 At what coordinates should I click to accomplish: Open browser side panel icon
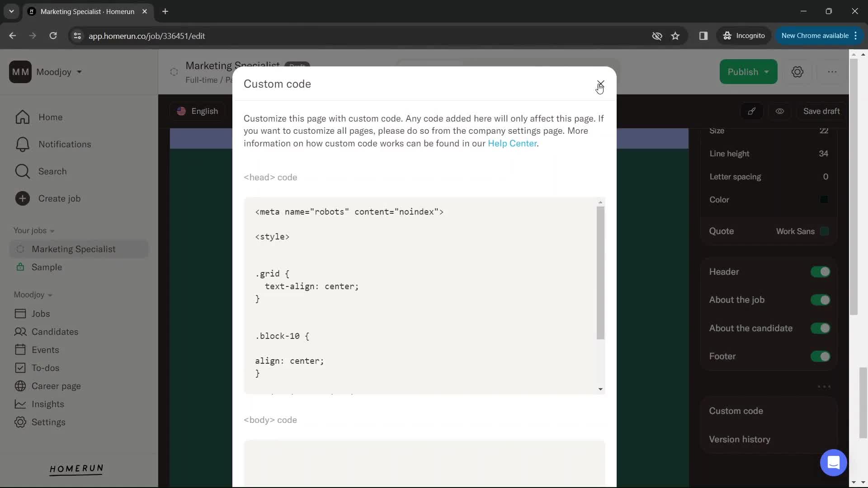[703, 36]
